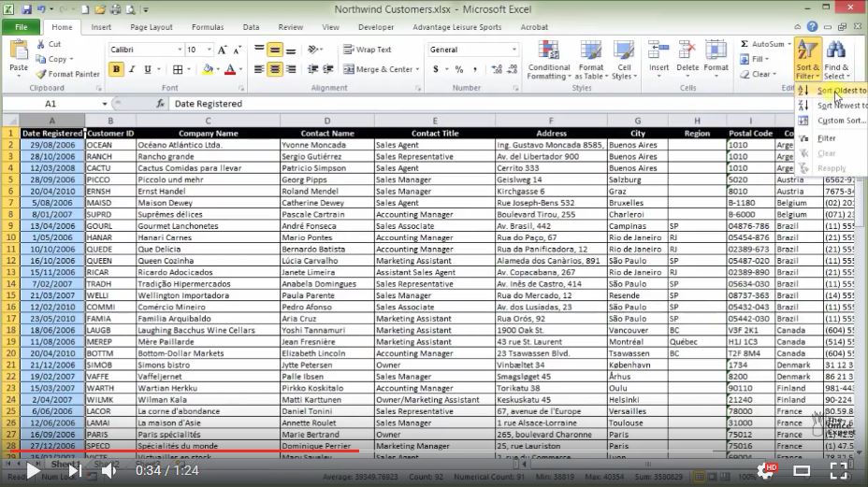Image resolution: width=868 pixels, height=487 pixels.
Task: Click Insert cells button
Action: [x=658, y=60]
